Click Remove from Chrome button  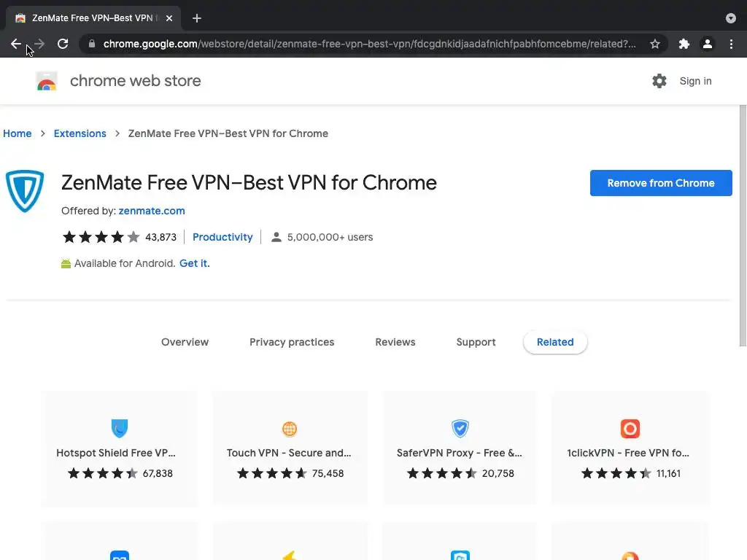(x=661, y=183)
